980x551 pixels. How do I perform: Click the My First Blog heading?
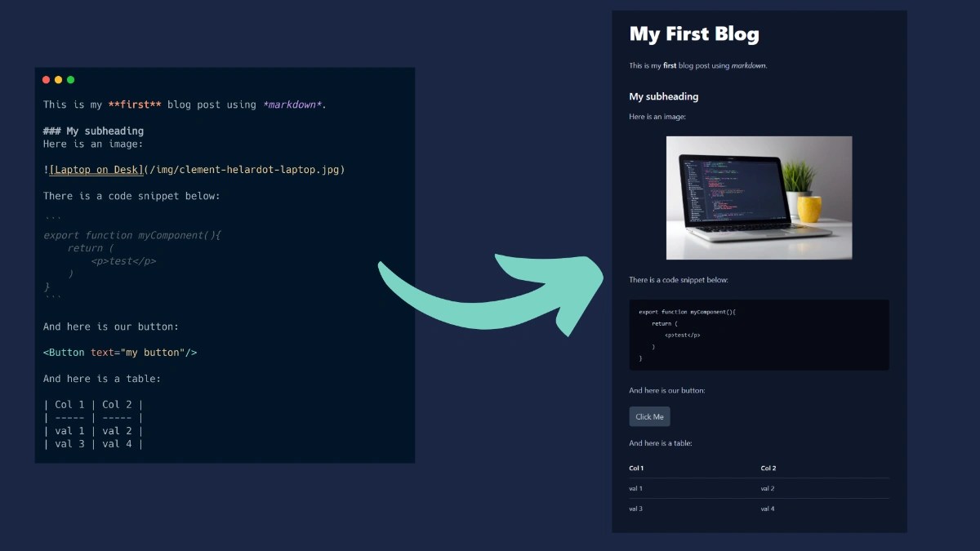point(693,34)
